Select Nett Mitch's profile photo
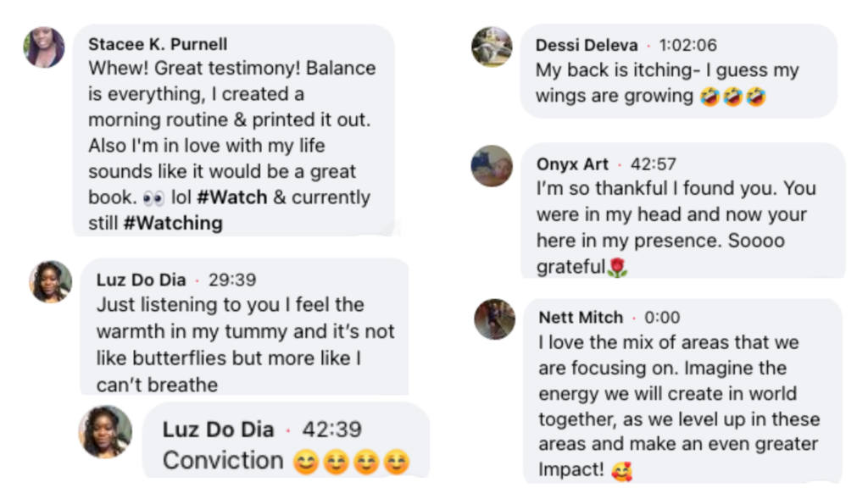The width and height of the screenshot is (868, 488). [x=495, y=319]
